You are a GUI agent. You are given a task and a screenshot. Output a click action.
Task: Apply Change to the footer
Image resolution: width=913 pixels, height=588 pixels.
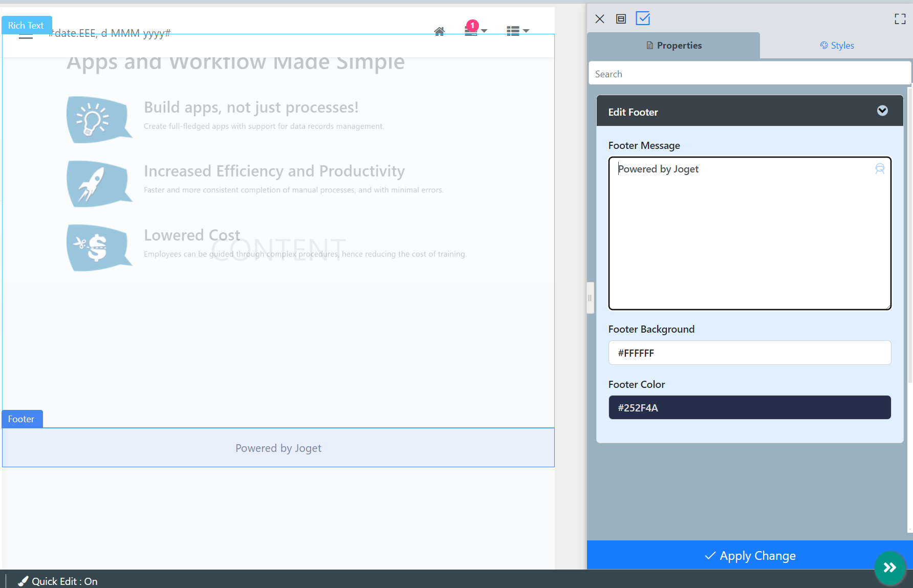pos(749,555)
